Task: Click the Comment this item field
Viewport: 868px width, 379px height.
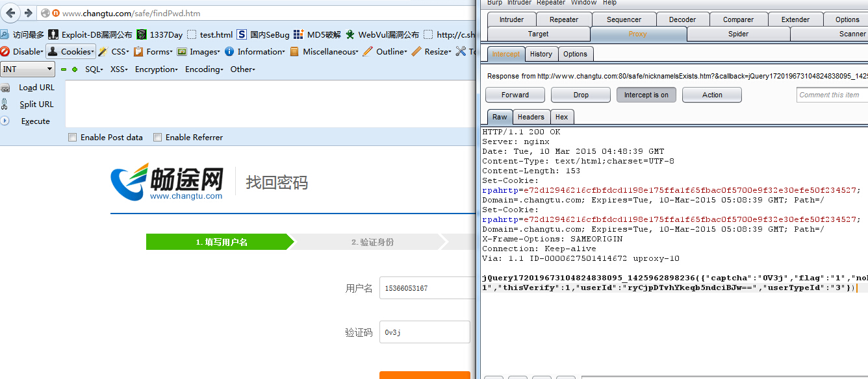Action: [832, 95]
